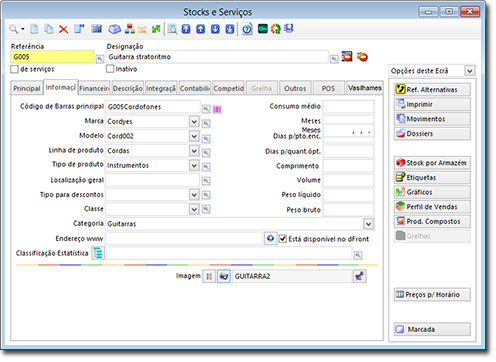Click the green 'On' toolbar icon
Viewport: 496px width, 362px height.
coord(263,29)
